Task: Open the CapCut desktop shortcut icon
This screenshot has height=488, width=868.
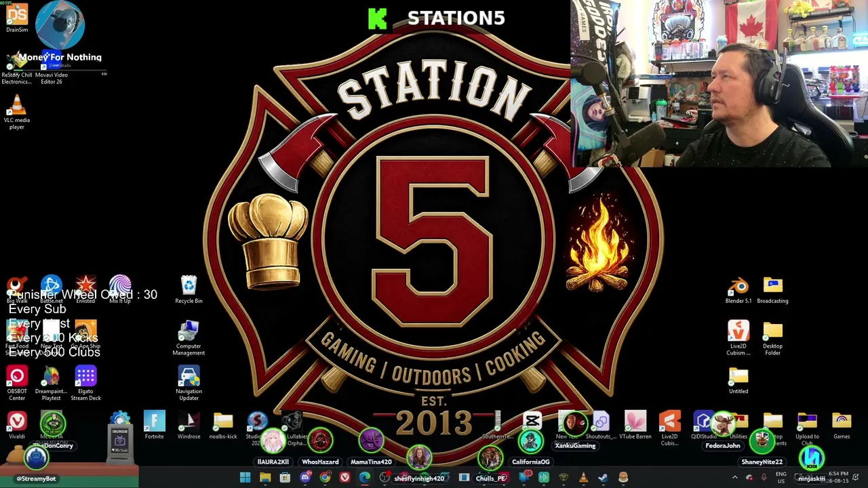Action: (x=532, y=422)
